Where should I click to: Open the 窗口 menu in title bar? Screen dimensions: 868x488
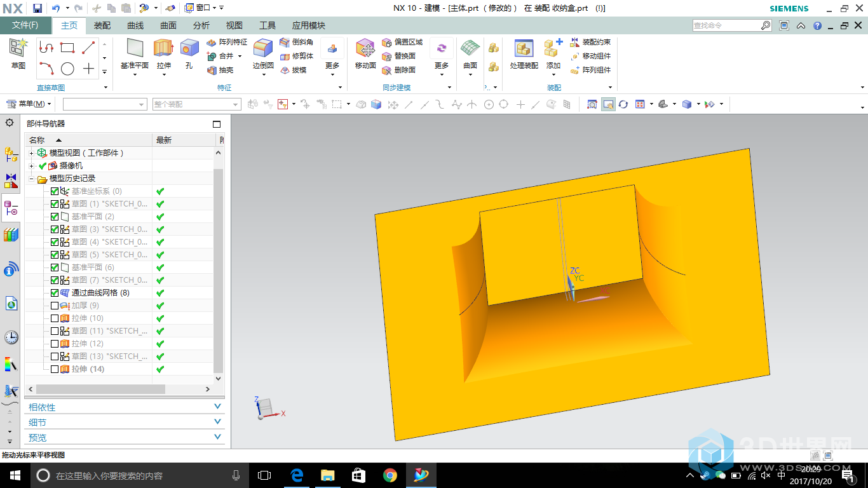200,8
